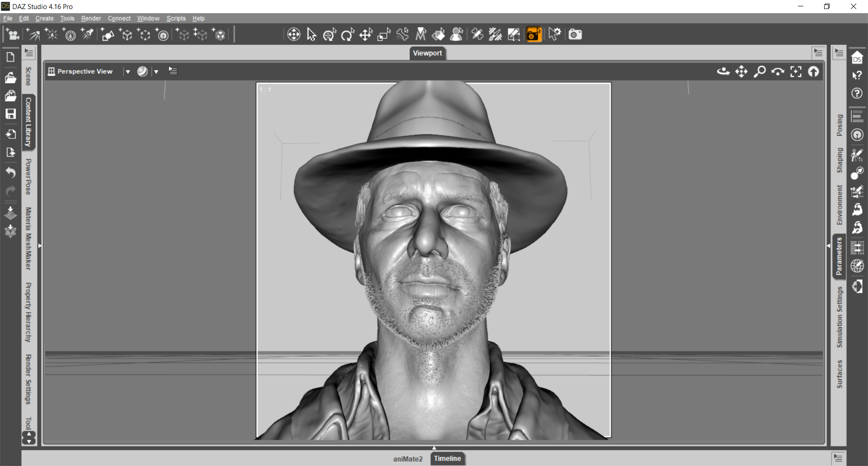Choose the Polygon Group Editor tool
The image size is (868, 466).
pyautogui.click(x=514, y=34)
